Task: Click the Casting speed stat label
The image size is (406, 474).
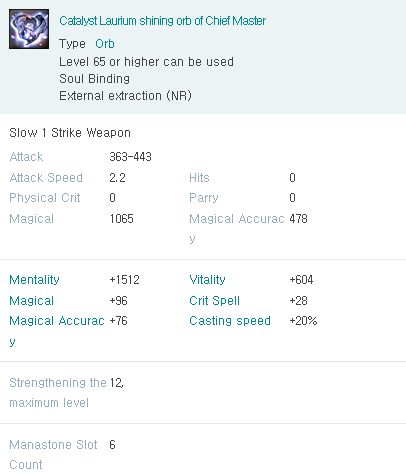Action: [x=230, y=321]
